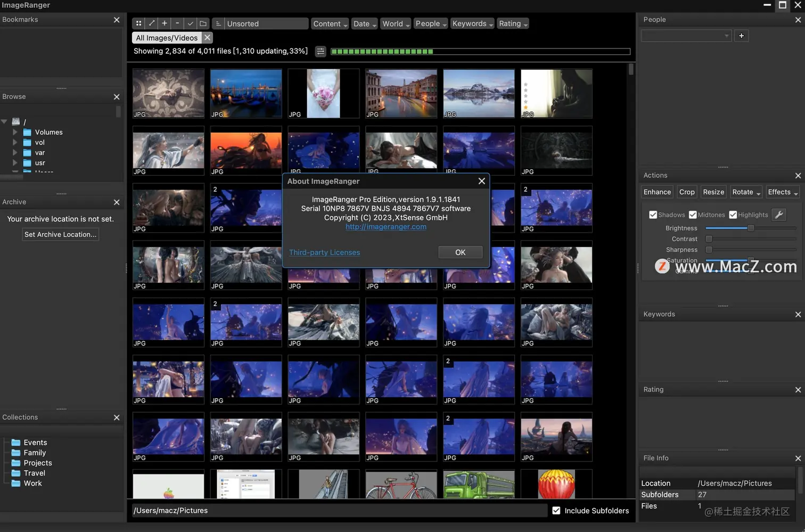Screen dimensions: 805x532
Task: Remove the All Images/Videos filter tag
Action: coord(208,38)
